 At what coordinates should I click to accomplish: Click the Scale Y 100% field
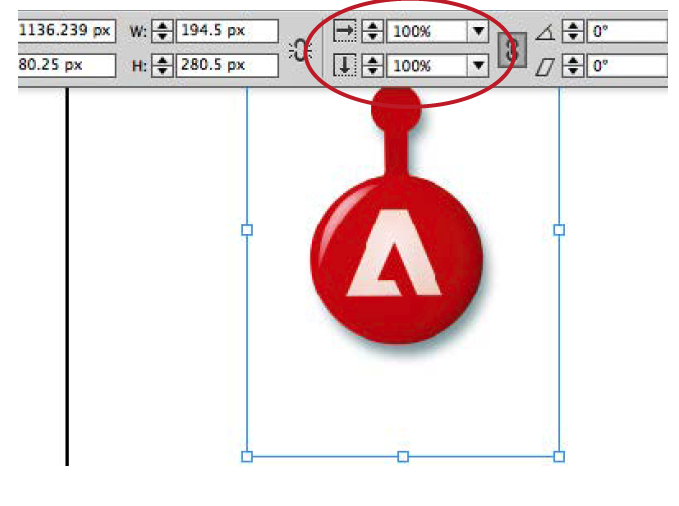click(x=427, y=65)
